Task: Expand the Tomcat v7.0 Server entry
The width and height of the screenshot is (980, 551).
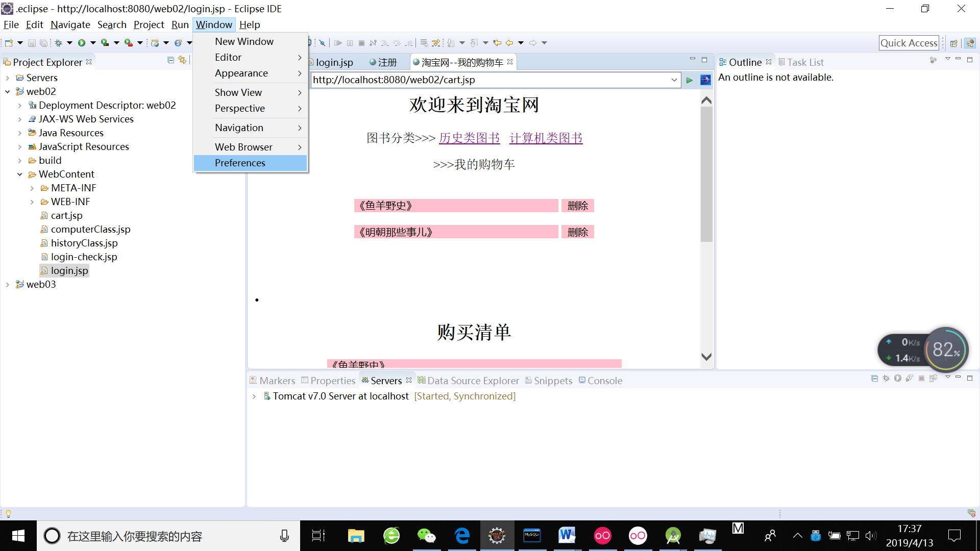Action: pyautogui.click(x=254, y=396)
